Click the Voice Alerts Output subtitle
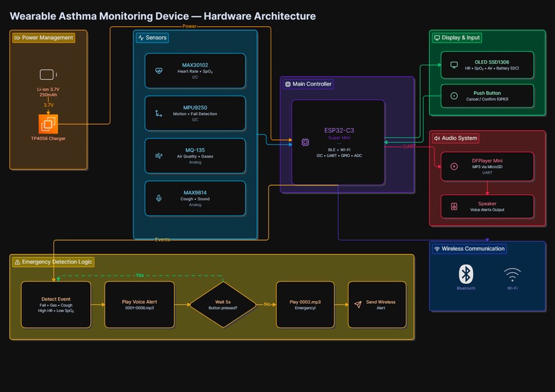 487,210
